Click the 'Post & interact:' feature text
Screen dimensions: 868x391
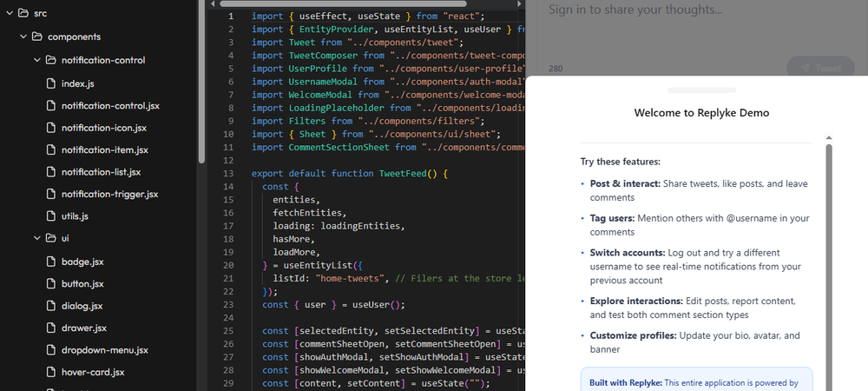[x=625, y=184]
